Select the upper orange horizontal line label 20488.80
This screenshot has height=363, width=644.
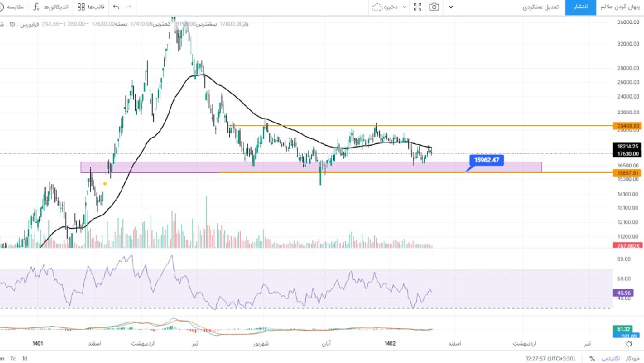627,126
